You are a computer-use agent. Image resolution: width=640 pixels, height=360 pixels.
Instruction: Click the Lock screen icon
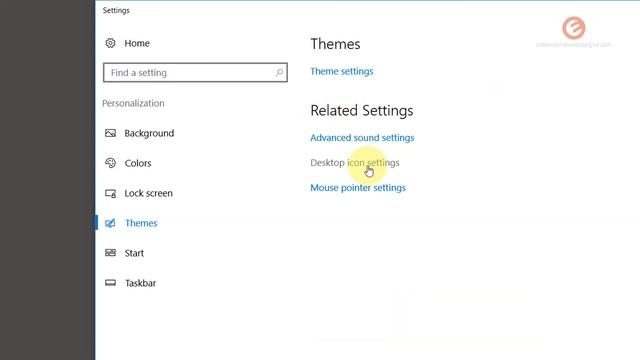click(110, 193)
